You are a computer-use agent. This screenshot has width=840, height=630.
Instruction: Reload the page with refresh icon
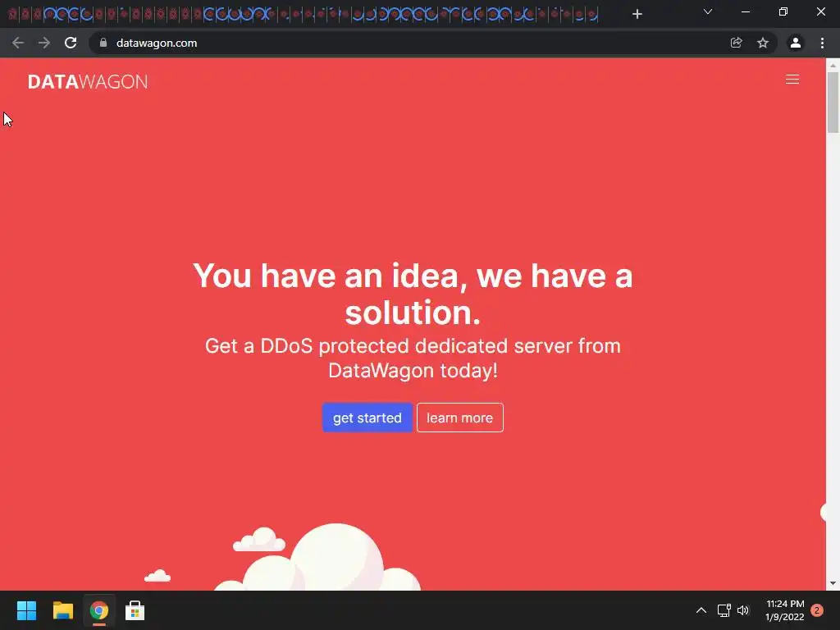coord(71,43)
